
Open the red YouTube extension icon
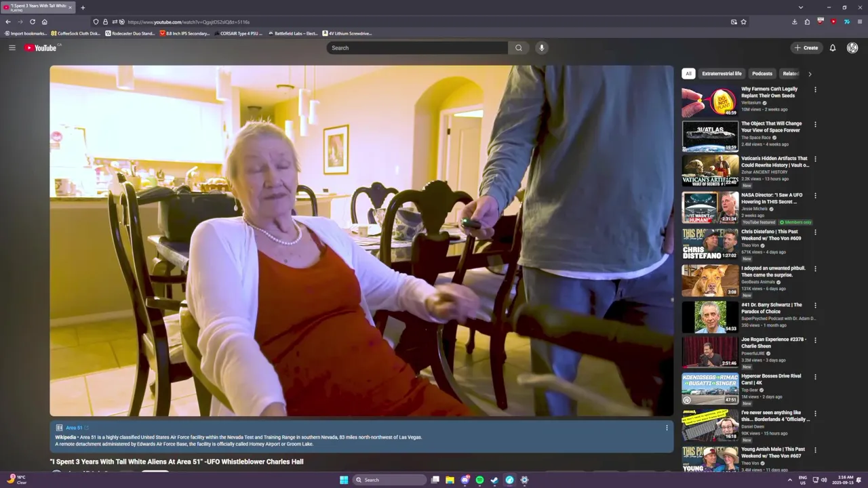833,22
